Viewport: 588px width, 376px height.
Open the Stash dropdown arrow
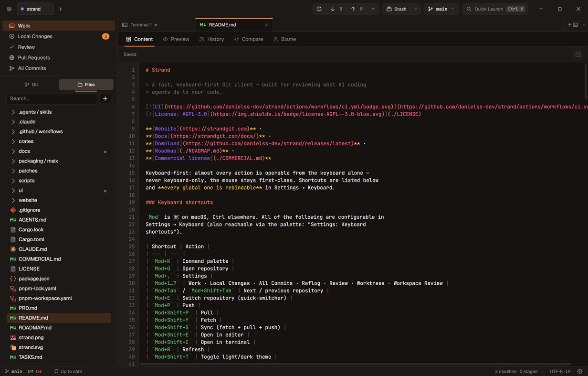(x=416, y=9)
